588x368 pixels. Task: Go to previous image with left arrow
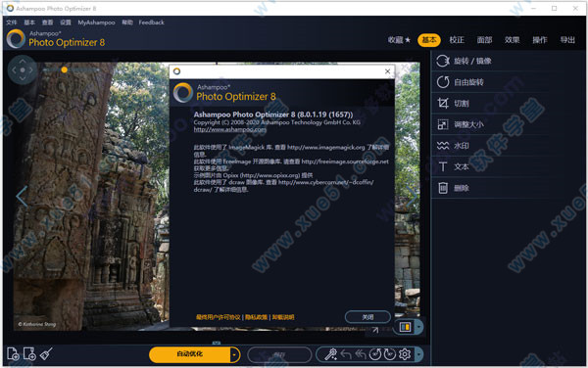[x=22, y=196]
